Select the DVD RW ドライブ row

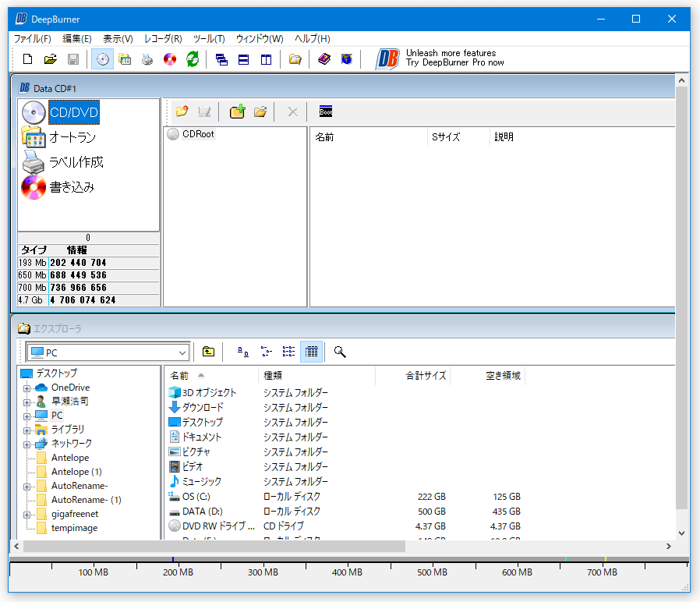(x=345, y=526)
